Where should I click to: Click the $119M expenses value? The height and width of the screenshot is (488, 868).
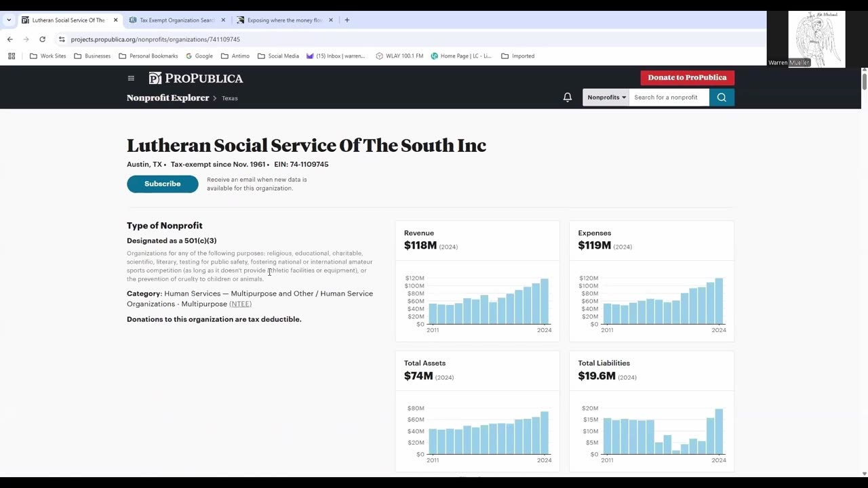(595, 245)
